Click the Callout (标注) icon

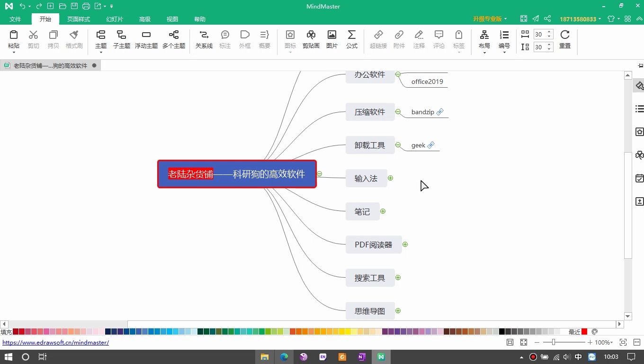coord(225,35)
